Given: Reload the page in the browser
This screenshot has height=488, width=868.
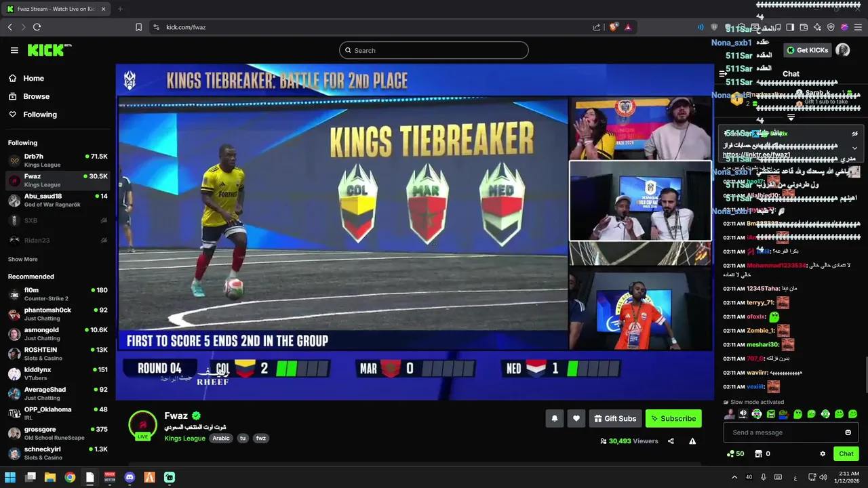Looking at the screenshot, I should (x=37, y=27).
